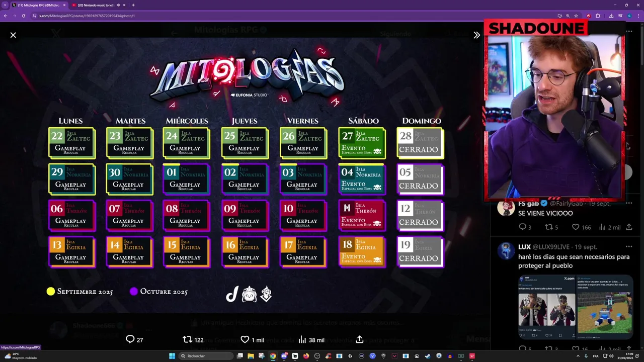
Task: Open the volume icon in the system tray
Action: [610, 356]
